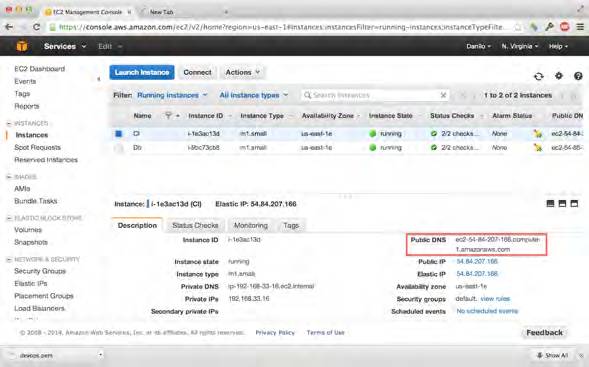Viewport: 589px width, 367px height.
Task: Collapse the Network & Security section
Action: click(9, 259)
